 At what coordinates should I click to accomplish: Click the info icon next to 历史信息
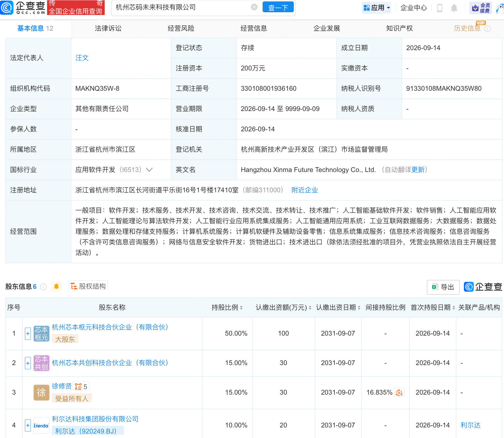coord(488,29)
